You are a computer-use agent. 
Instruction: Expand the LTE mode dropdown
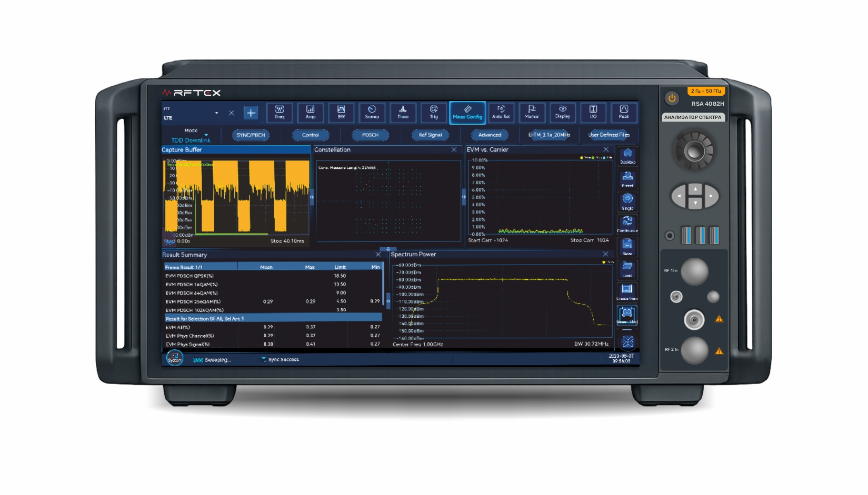click(x=216, y=113)
